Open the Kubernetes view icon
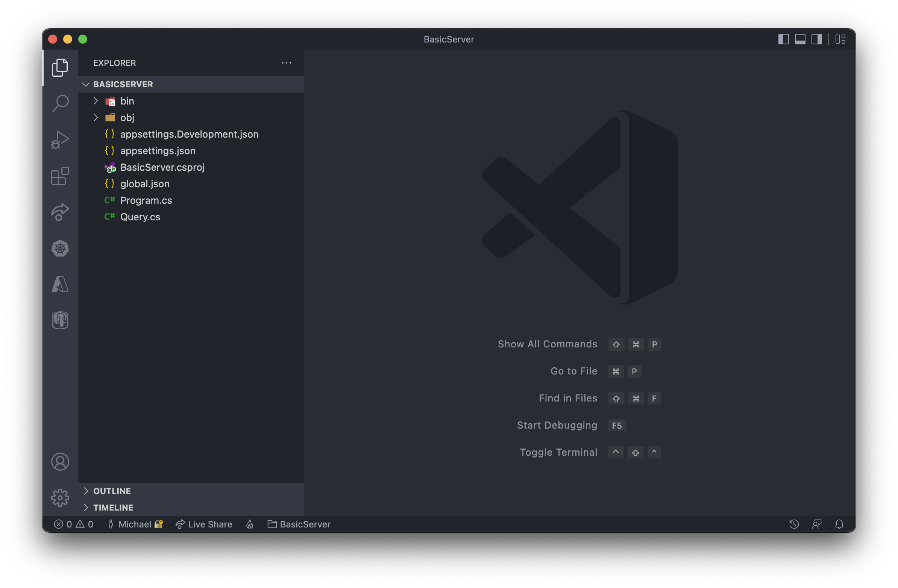Image resolution: width=898 pixels, height=588 pixels. [x=60, y=249]
